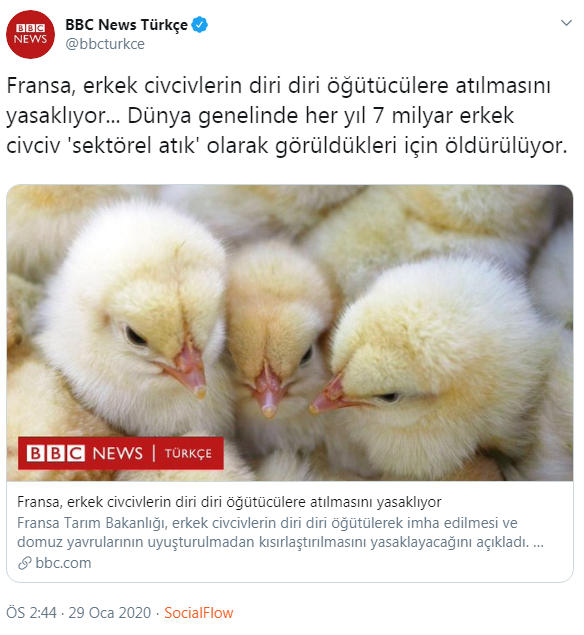Screen dimensions: 584x635
Task: Open the SocialFlow source link
Action: click(198, 613)
